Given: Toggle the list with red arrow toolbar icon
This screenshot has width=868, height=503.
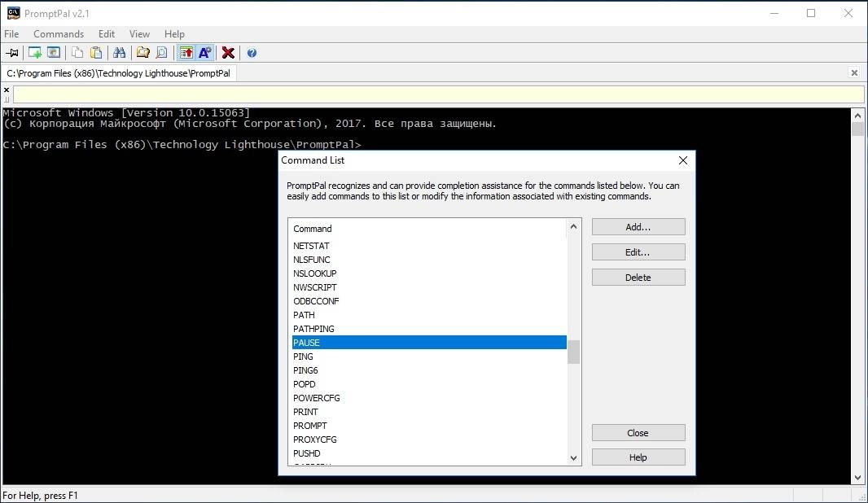Looking at the screenshot, I should (x=186, y=53).
